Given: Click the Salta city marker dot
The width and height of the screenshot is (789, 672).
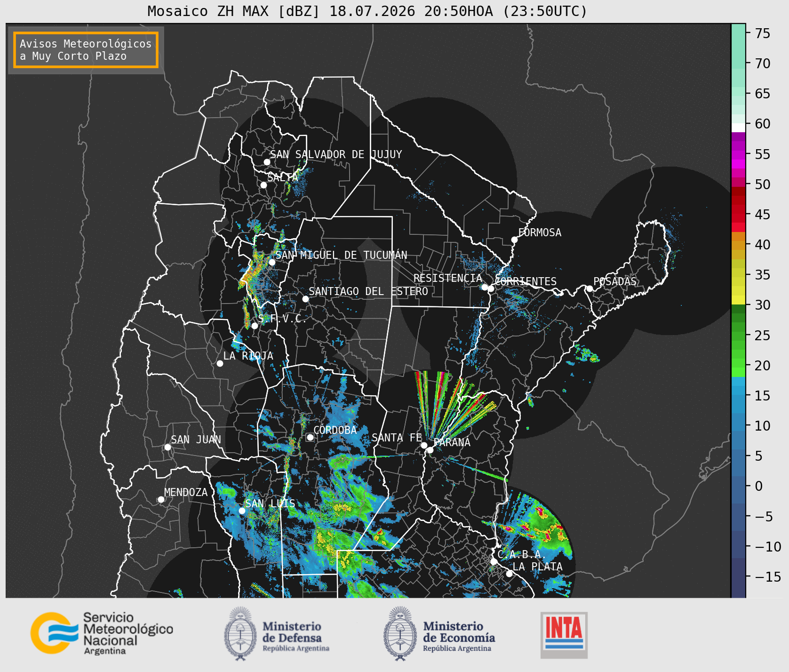Looking at the screenshot, I should pos(263,185).
